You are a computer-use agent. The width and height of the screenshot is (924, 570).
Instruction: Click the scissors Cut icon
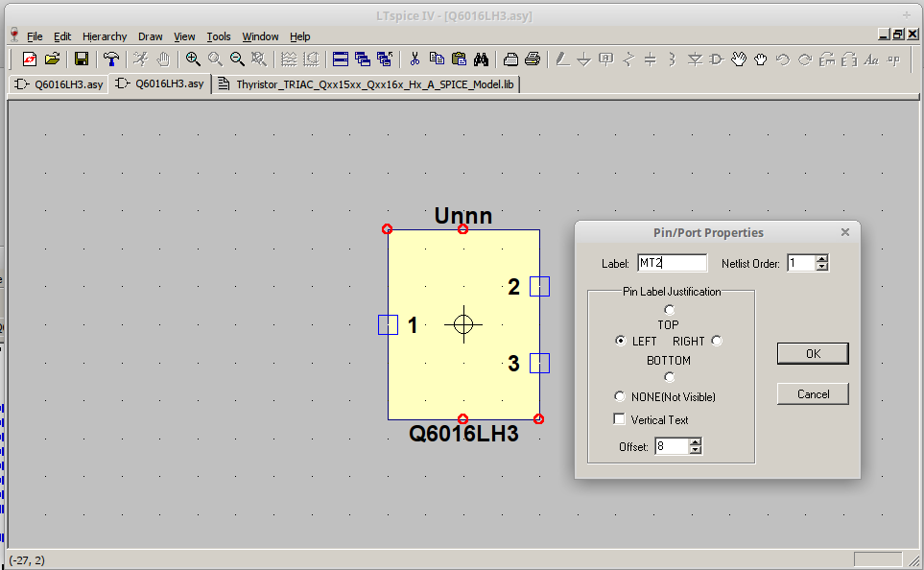415,59
